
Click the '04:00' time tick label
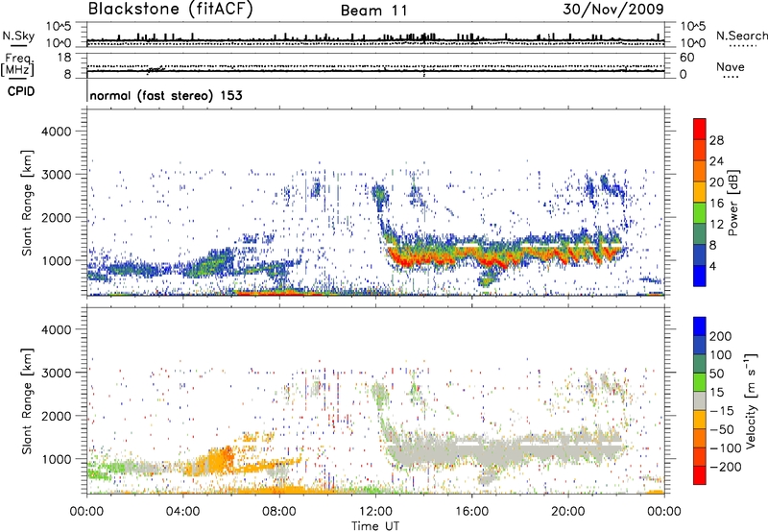[x=183, y=512]
